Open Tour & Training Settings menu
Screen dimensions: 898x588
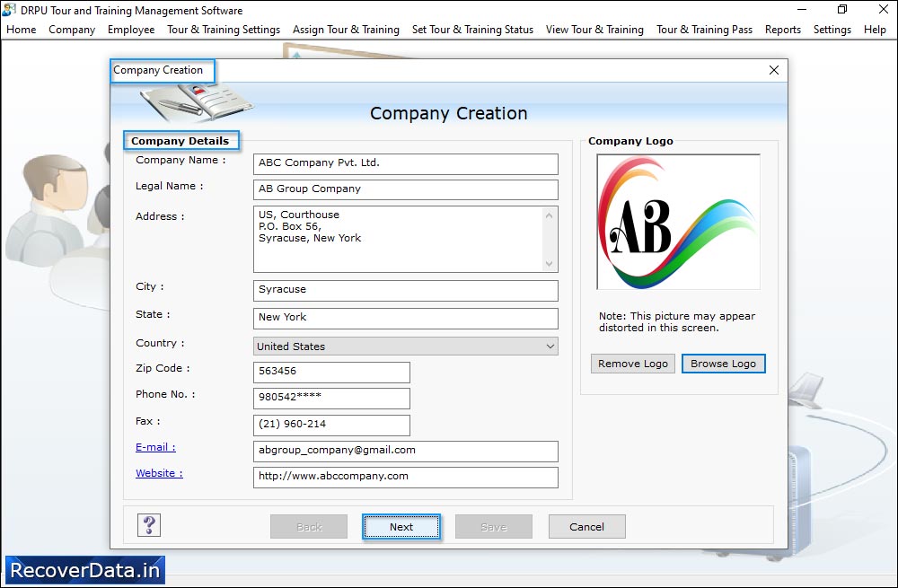[x=224, y=30]
